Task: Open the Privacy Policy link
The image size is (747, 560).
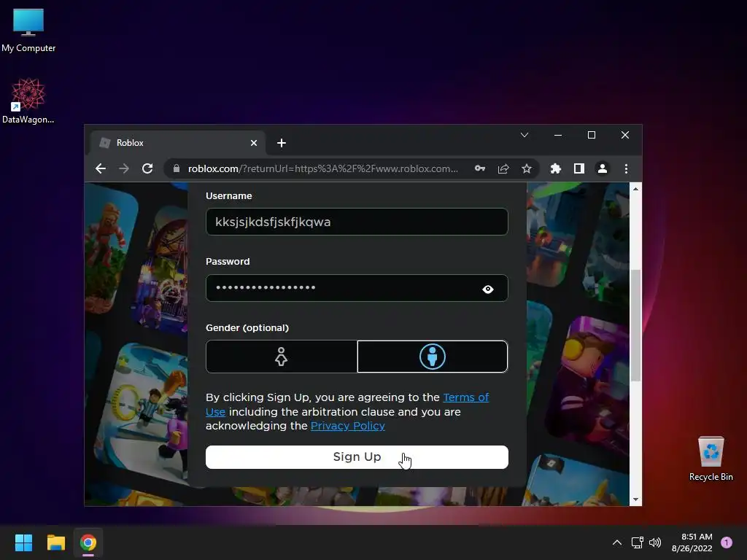Action: pos(348,426)
